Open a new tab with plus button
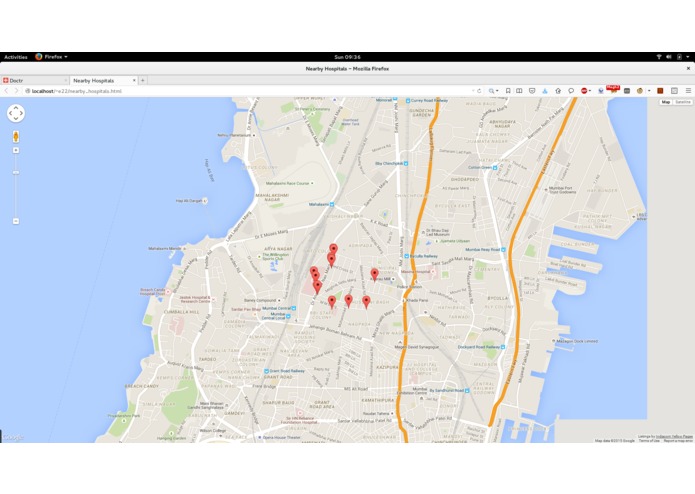This screenshot has width=695, height=494. (x=143, y=81)
